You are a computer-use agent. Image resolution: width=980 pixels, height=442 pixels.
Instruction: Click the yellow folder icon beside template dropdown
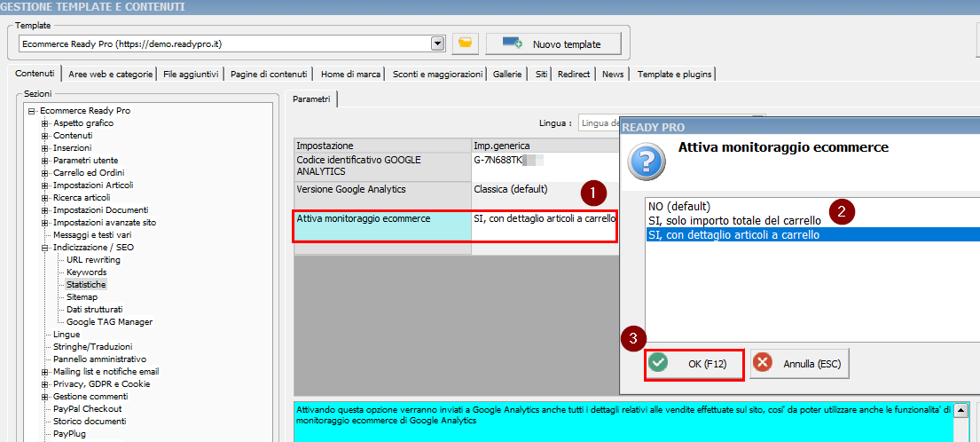(466, 43)
